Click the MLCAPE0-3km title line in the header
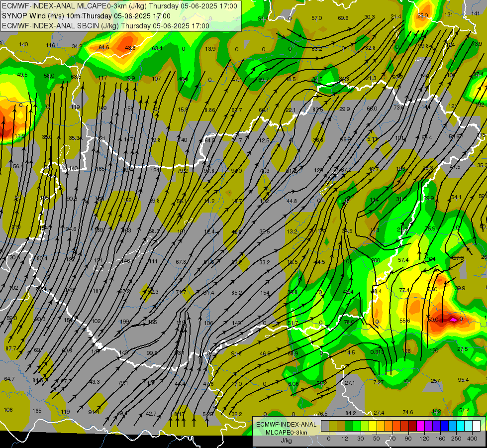This screenshot has width=487, height=448. [x=119, y=6]
